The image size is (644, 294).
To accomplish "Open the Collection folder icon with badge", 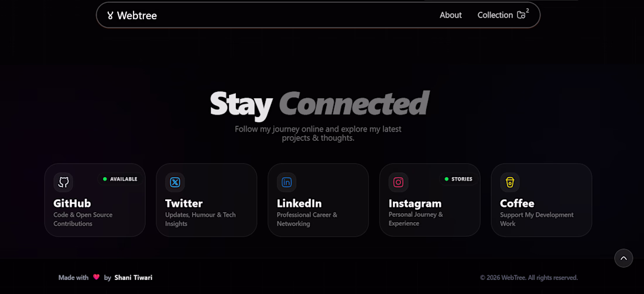I will (521, 15).
